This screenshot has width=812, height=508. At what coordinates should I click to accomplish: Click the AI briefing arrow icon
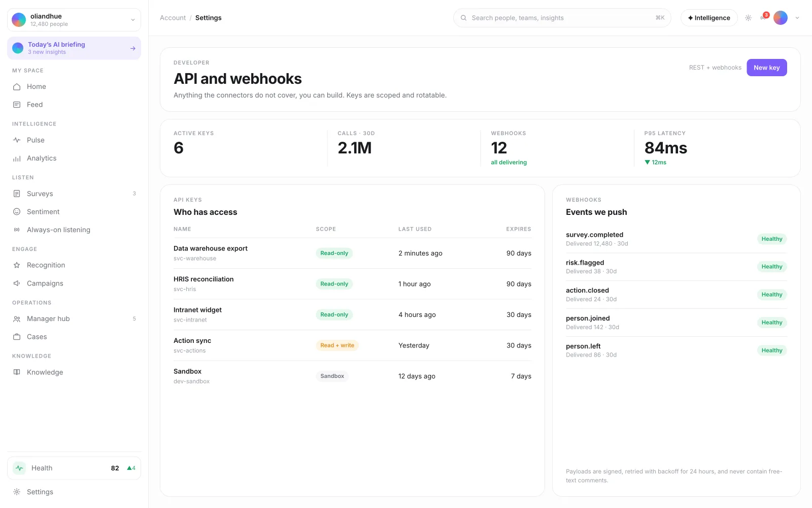tap(133, 49)
